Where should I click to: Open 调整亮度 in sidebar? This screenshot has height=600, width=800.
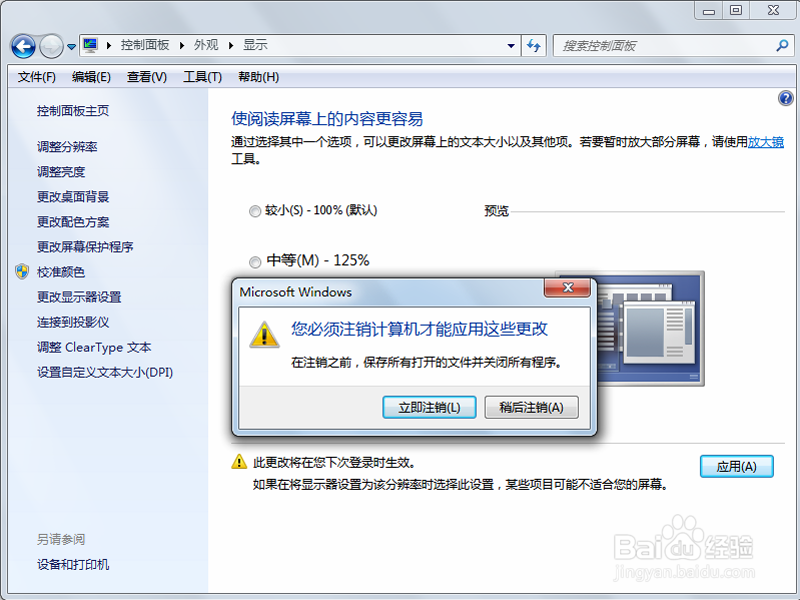pos(61,172)
